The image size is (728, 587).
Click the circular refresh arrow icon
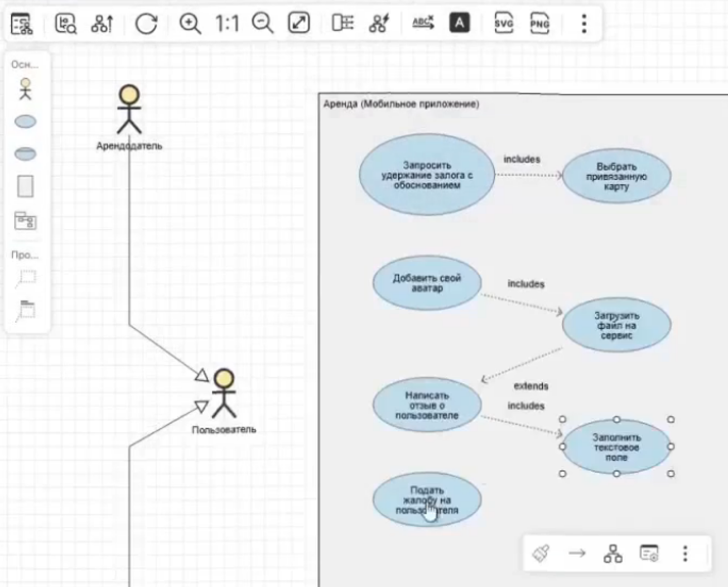pyautogui.click(x=146, y=23)
